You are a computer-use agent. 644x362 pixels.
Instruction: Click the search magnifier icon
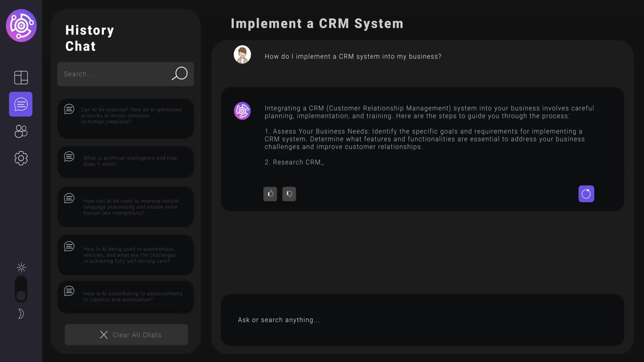179,74
